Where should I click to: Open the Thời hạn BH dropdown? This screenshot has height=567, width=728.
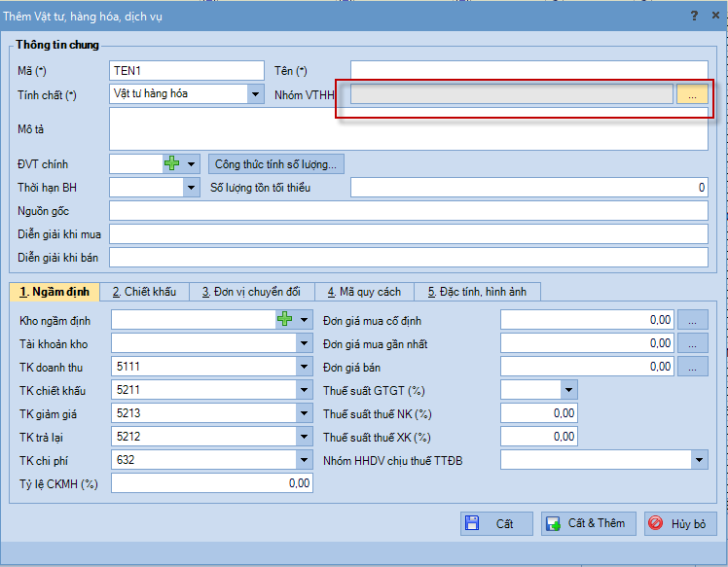(191, 188)
